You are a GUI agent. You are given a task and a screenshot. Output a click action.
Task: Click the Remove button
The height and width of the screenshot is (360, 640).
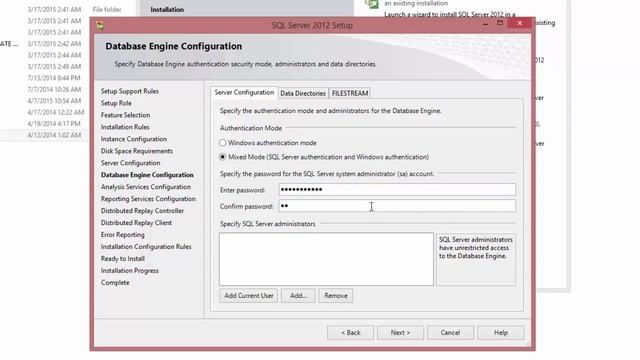point(336,296)
